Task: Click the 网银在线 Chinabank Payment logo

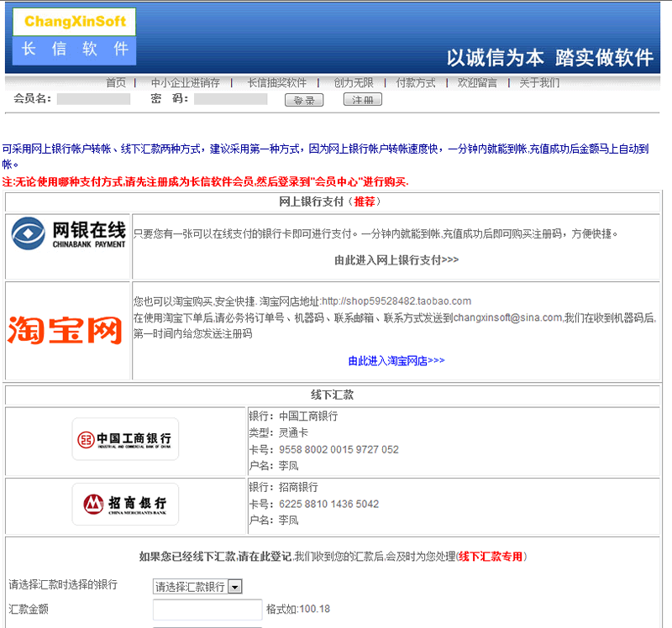Action: [69, 233]
